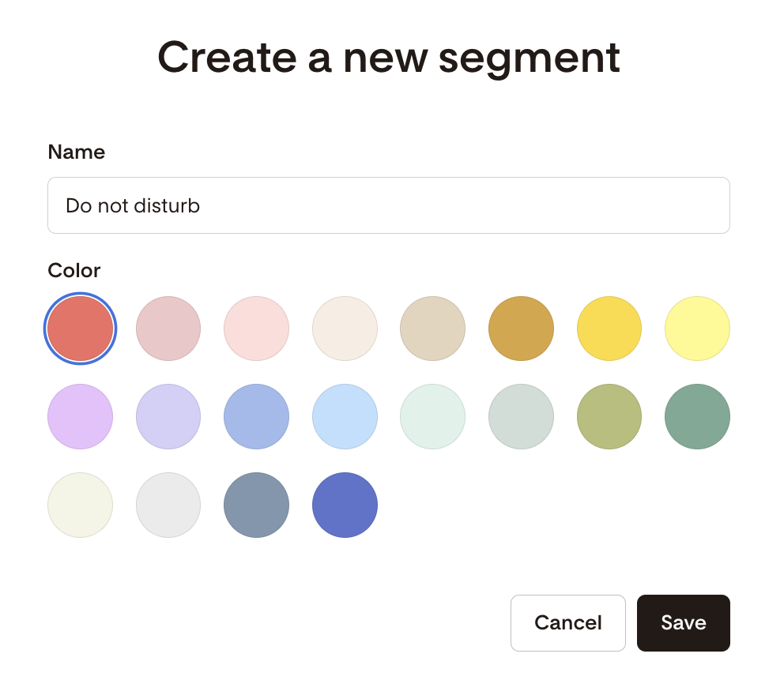Screen dimensions: 784x695
Task: Pick the bright yellow color swatch
Action: [x=609, y=329]
